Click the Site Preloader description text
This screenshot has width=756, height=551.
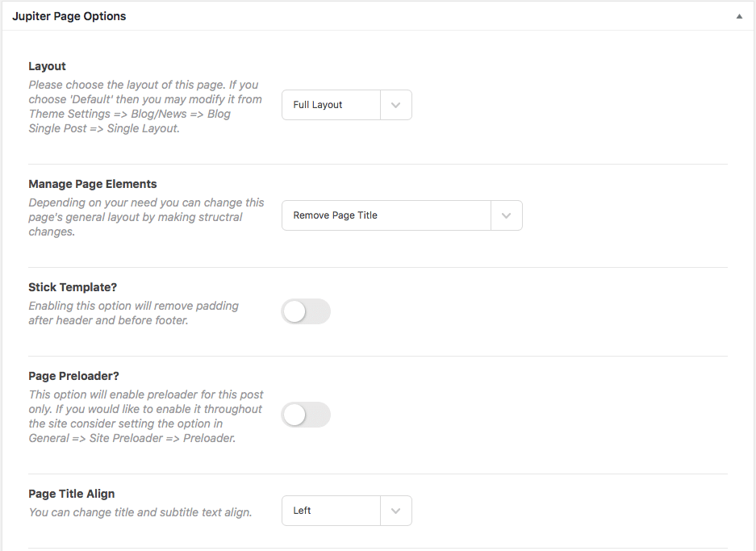tap(145, 416)
